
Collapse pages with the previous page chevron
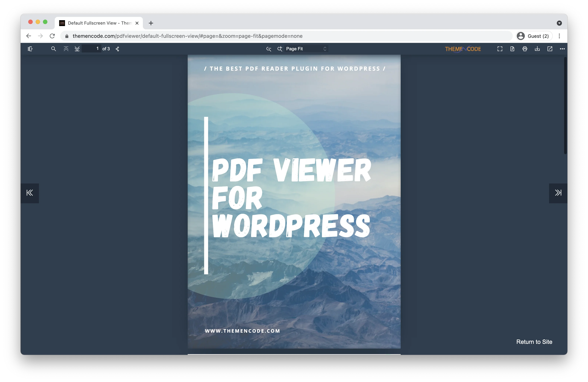click(66, 49)
